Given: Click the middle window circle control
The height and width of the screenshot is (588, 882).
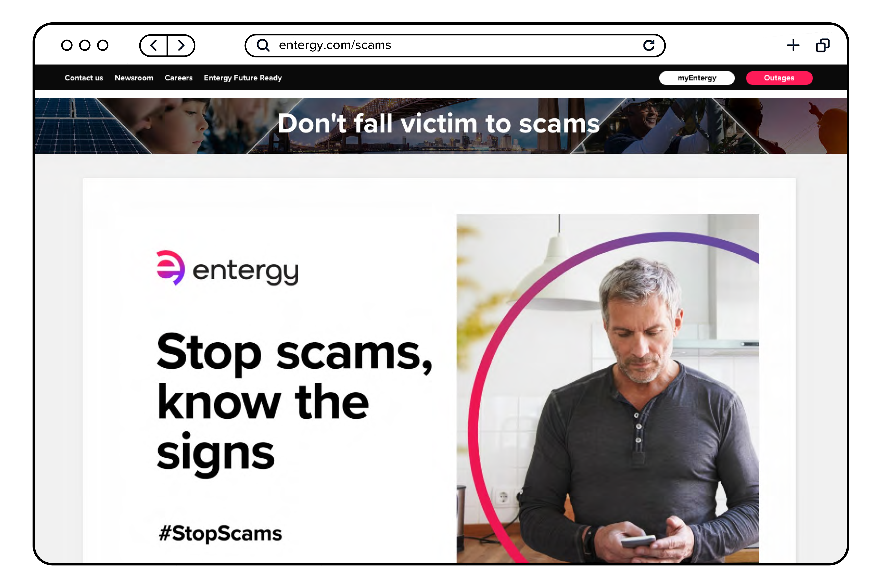Looking at the screenshot, I should 85,45.
